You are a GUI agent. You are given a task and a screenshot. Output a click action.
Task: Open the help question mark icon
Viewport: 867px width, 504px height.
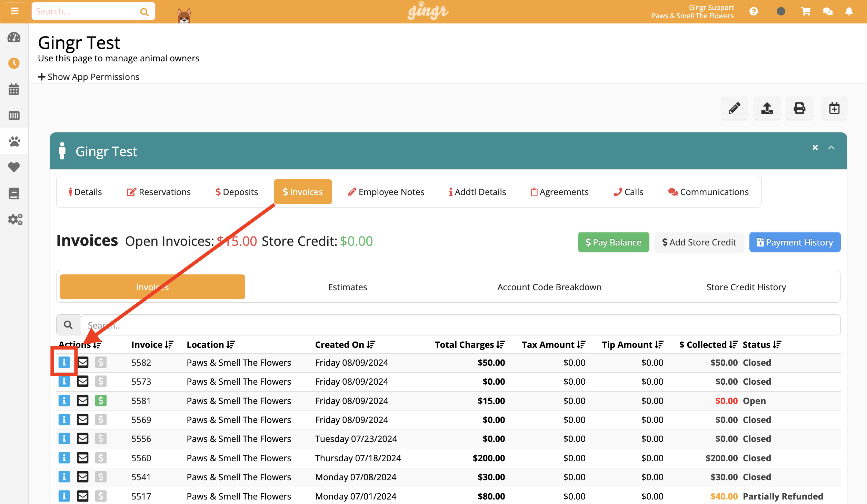click(754, 11)
